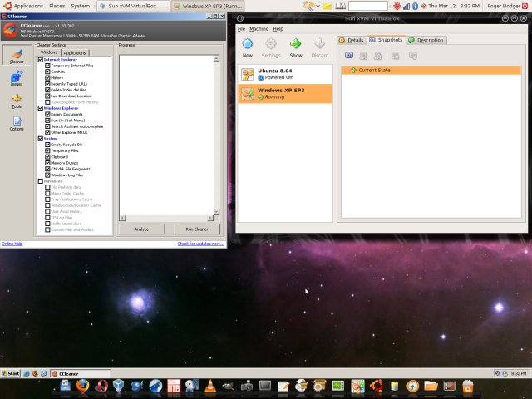Toggle the Empty Recycle Bin checkbox
This screenshot has height=399, width=532.
(x=47, y=145)
